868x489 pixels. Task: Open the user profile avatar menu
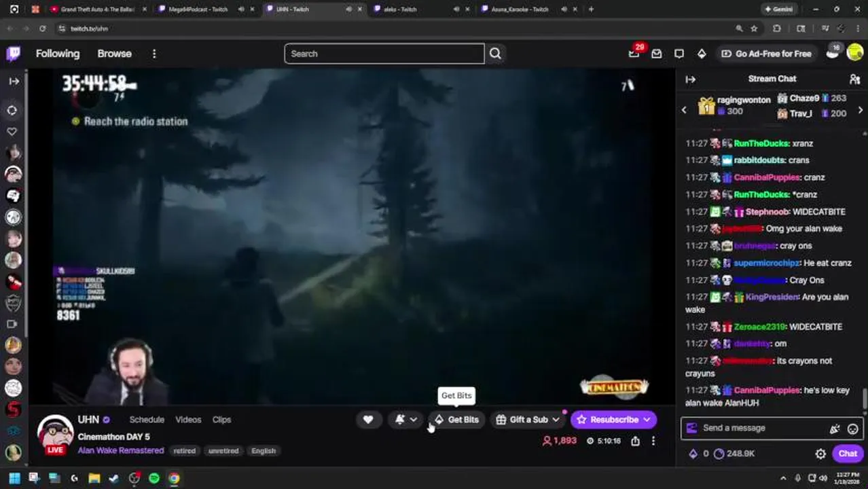tap(854, 54)
